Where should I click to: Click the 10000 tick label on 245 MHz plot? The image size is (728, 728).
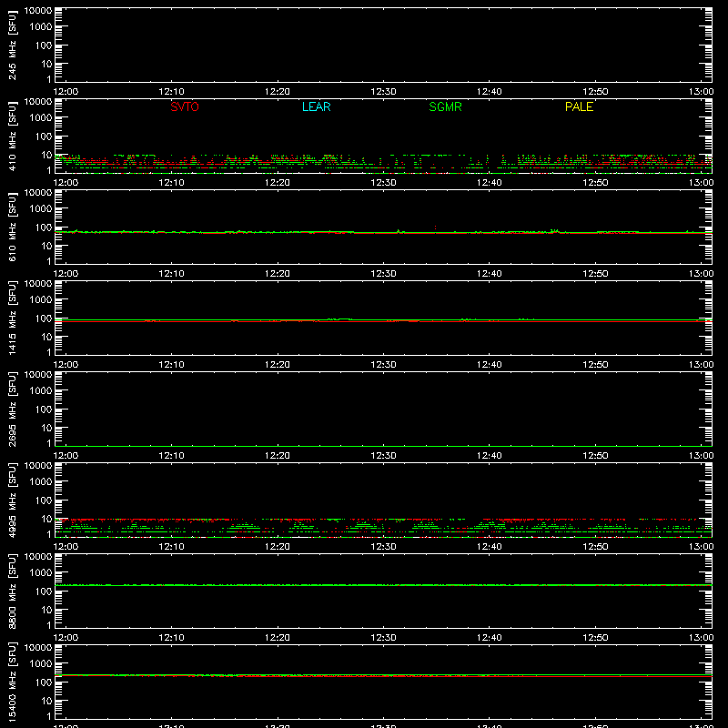38,11
